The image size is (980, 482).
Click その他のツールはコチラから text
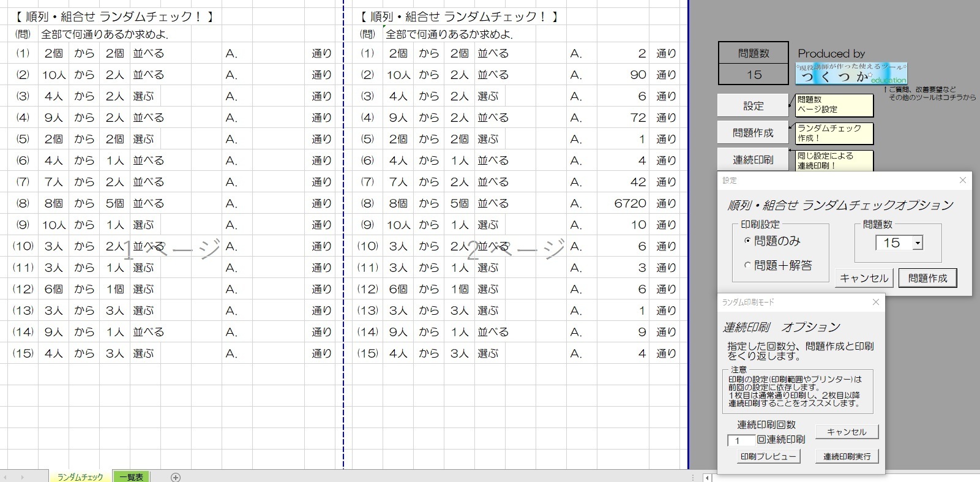[932, 97]
